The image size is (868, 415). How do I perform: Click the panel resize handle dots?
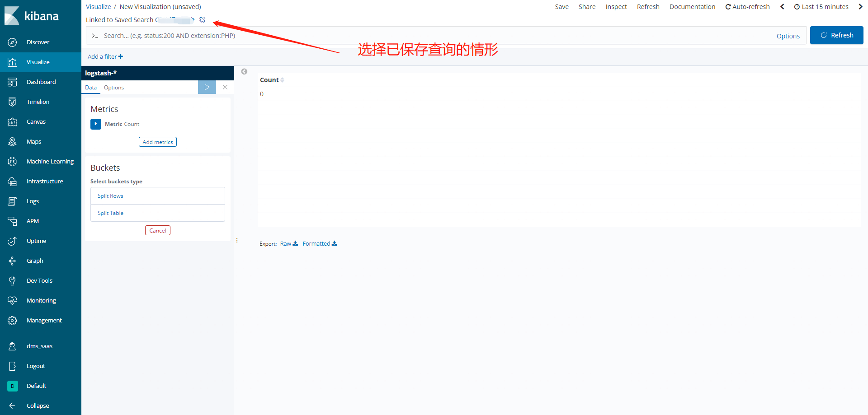[x=237, y=240]
